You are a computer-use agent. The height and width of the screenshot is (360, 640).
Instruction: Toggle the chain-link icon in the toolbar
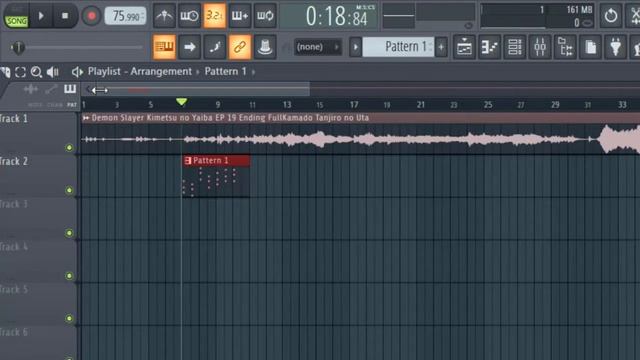240,47
